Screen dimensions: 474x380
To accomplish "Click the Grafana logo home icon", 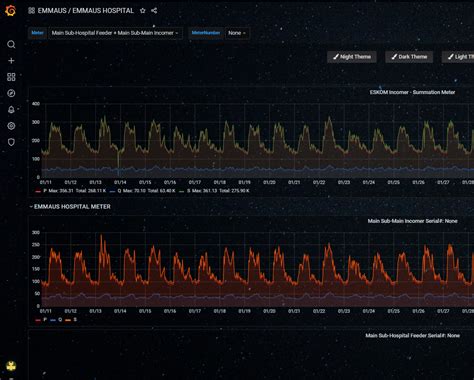I will coord(10,11).
